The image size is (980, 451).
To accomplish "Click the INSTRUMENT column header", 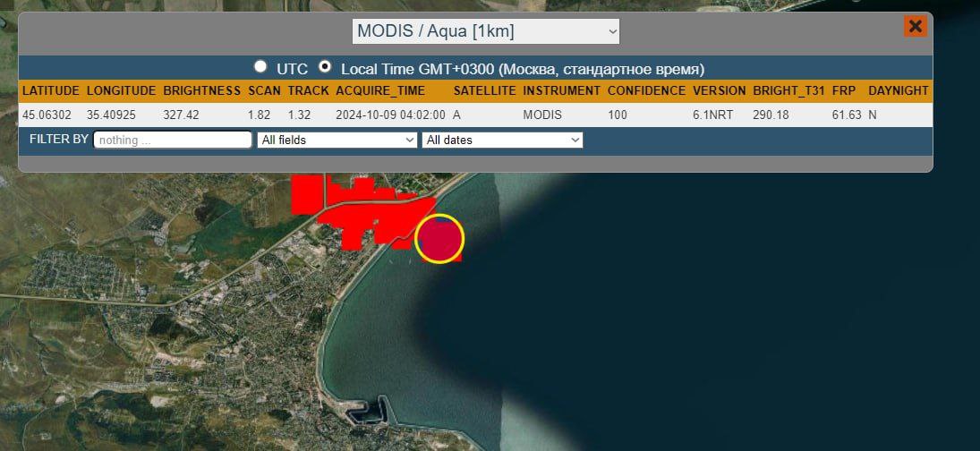I will tap(561, 91).
